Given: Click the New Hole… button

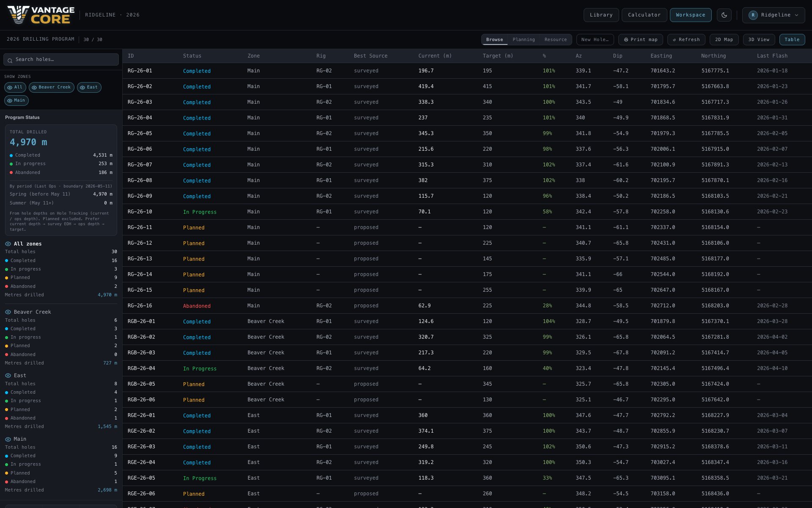Looking at the screenshot, I should (x=595, y=39).
